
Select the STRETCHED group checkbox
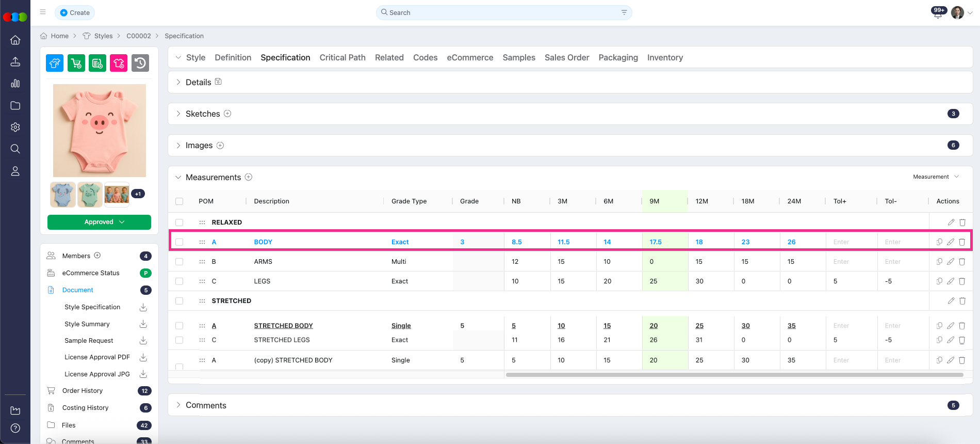[179, 301]
